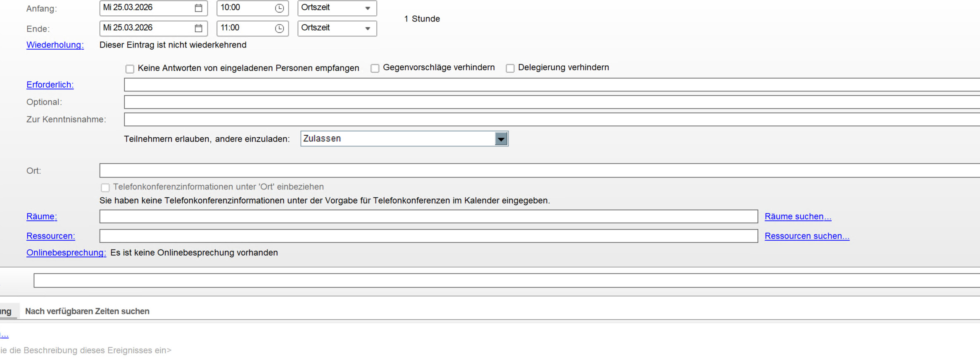Switch to 'Nach verfügbaren Zeiten suchen' tab
The height and width of the screenshot is (359, 980).
87,311
